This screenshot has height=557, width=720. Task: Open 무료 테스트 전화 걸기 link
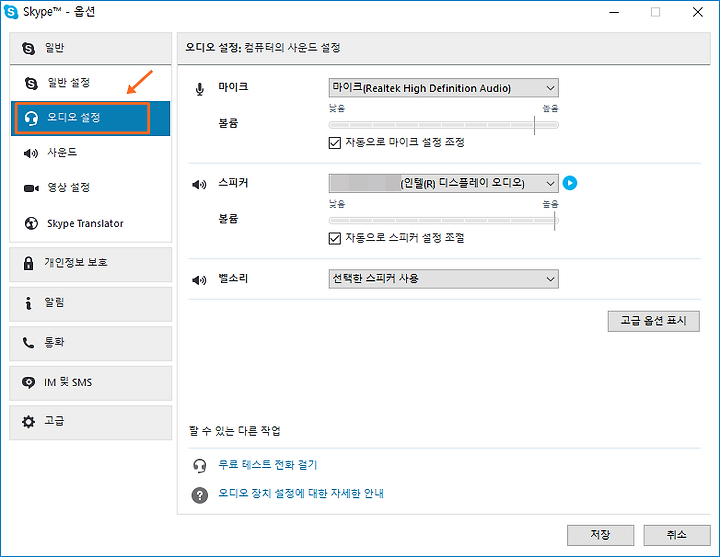click(x=268, y=465)
